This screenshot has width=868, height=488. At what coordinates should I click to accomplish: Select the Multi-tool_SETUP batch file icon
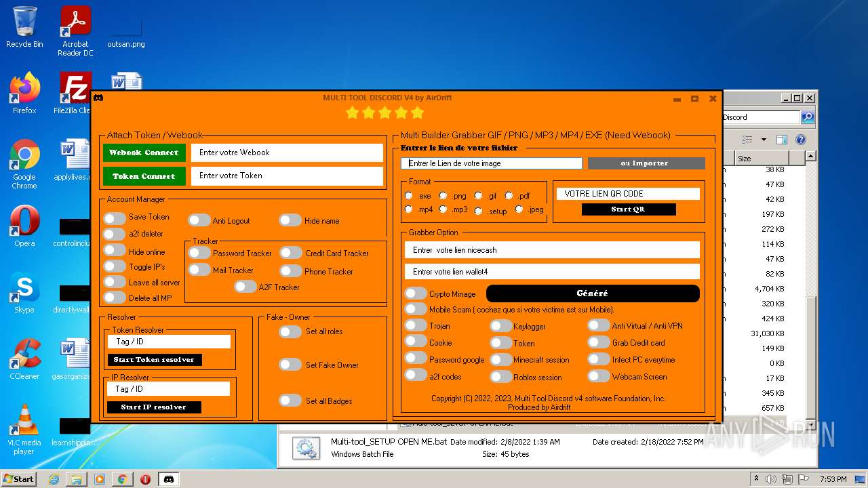(306, 448)
